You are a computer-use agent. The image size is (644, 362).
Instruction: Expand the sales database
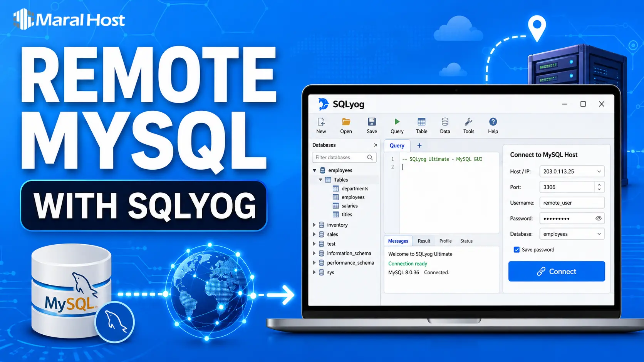click(314, 234)
